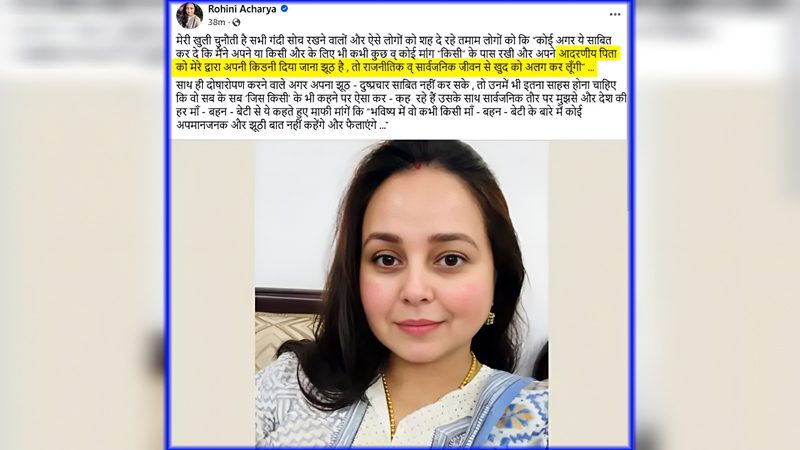Open the selfie photo attached to post

coord(402,293)
